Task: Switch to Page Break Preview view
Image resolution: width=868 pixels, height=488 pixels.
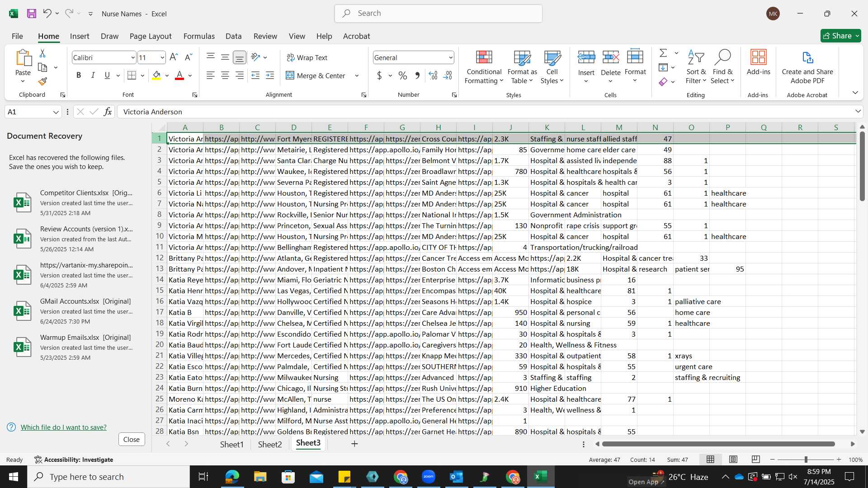Action: pyautogui.click(x=756, y=460)
